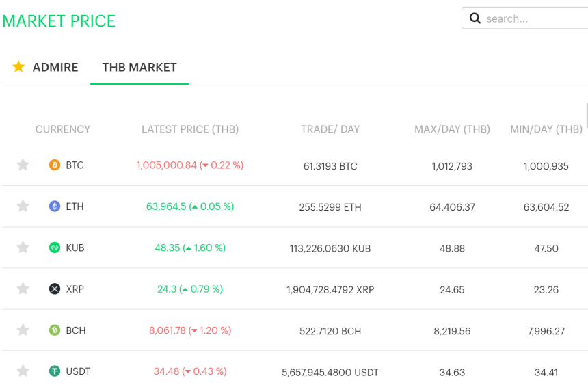Sort by TRADE/ DAY column header
588x387 pixels.
click(330, 129)
